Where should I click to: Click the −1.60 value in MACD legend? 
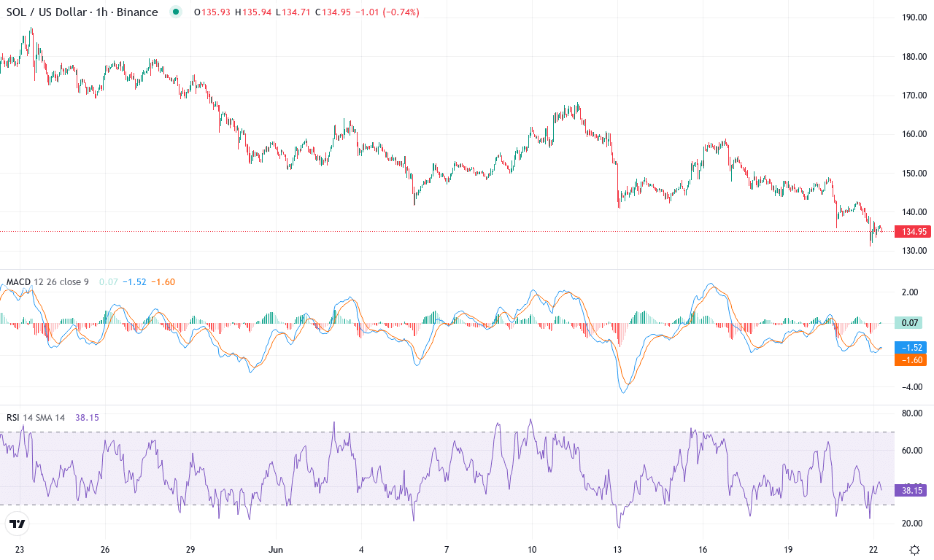(163, 282)
